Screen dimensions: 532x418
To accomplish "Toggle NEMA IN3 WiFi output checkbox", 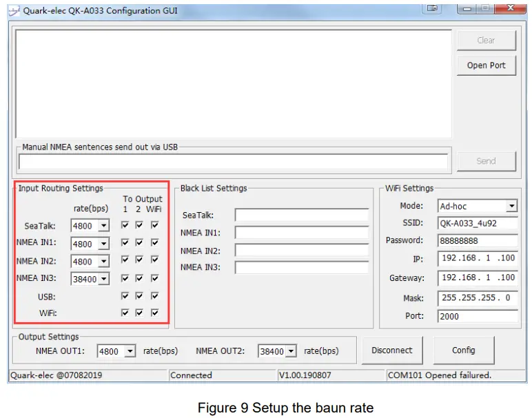I will pos(154,279).
